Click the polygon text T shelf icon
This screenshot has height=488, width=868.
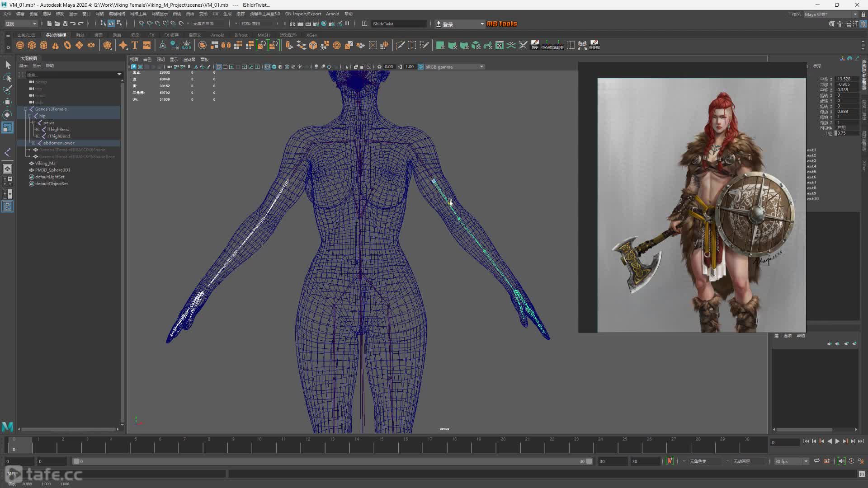pyautogui.click(x=135, y=45)
